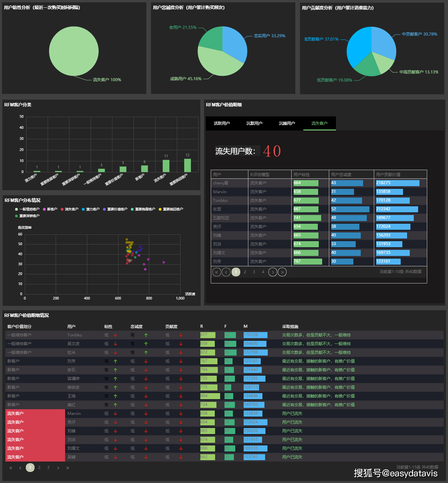Viewport: 448px width, 483px height.
Task: Click the red down arrow in 吴键's 粘性 cell
Action: pos(115,457)
